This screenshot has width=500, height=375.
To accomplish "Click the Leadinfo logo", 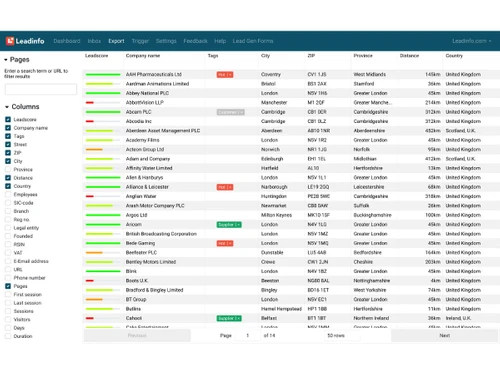I will [x=25, y=41].
